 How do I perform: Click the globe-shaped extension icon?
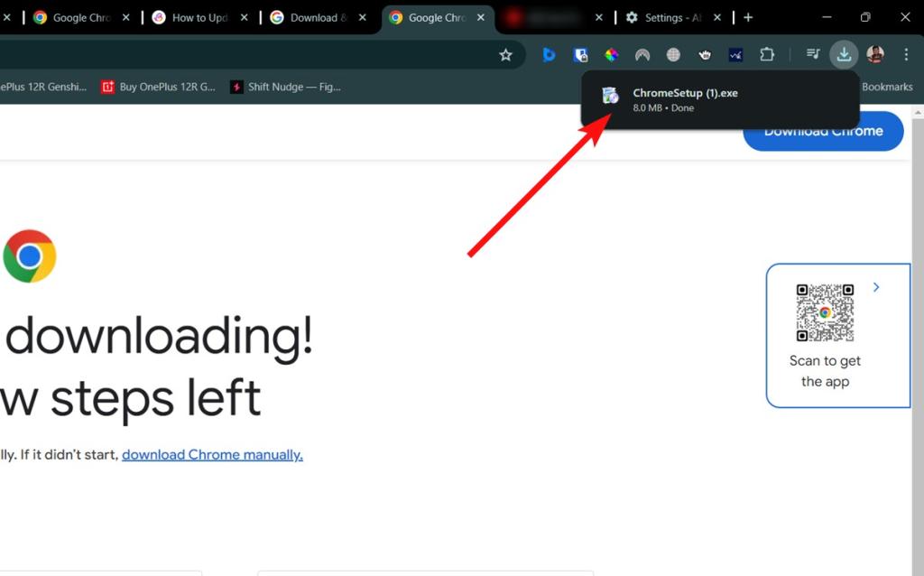[673, 54]
